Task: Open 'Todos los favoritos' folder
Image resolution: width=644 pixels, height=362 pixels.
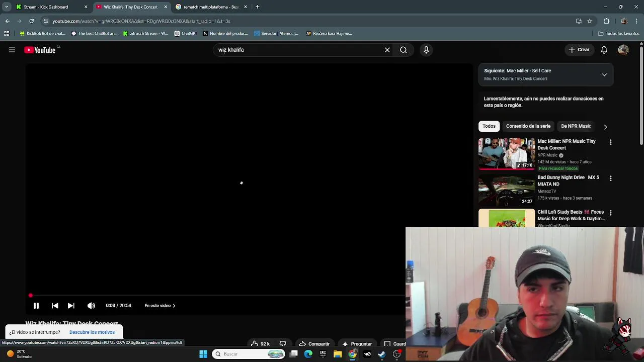Action: 618,34
